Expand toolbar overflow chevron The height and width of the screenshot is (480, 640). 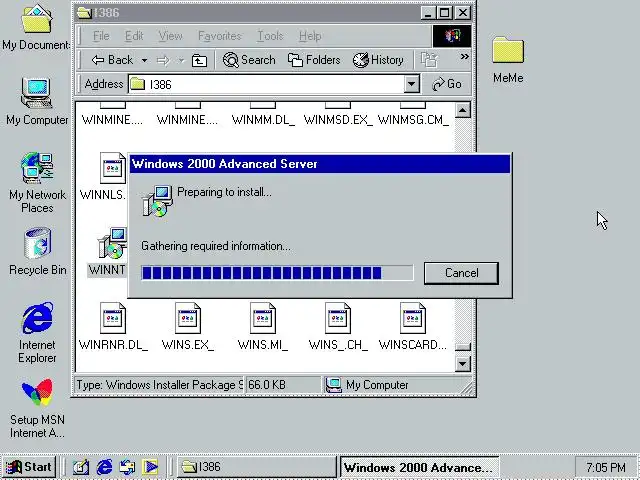pos(464,56)
